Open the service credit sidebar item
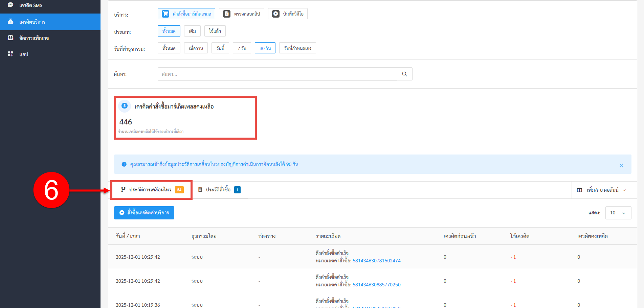Screen dimensions: 644x308 point(32,22)
